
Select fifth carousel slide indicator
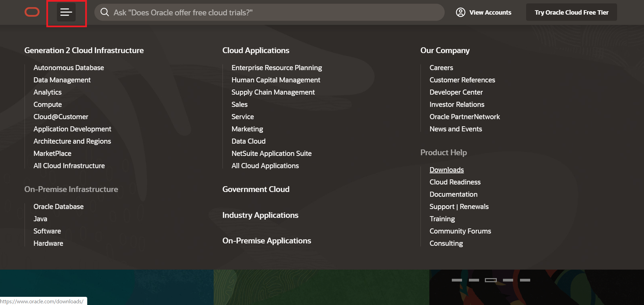(x=525, y=280)
